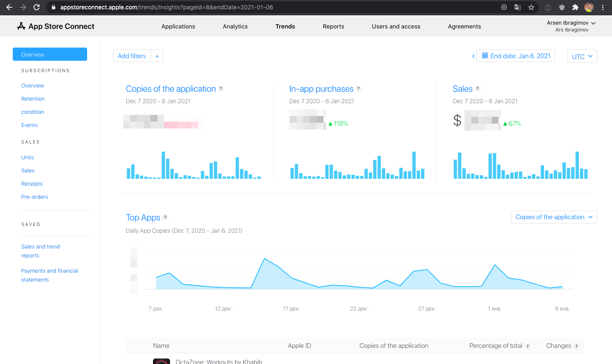Click the Sales card heading
The image size is (612, 364).
click(x=463, y=89)
